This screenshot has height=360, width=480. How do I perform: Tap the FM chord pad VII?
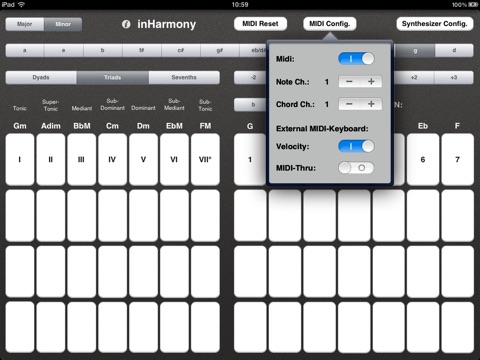click(205, 159)
